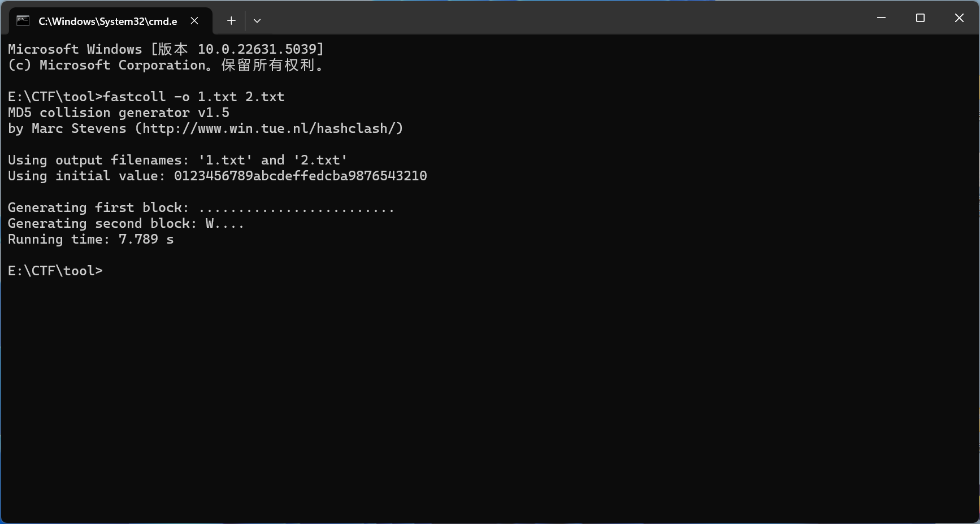Click the '1.txt' output filename in quotes
The image size is (980, 524).
click(225, 161)
